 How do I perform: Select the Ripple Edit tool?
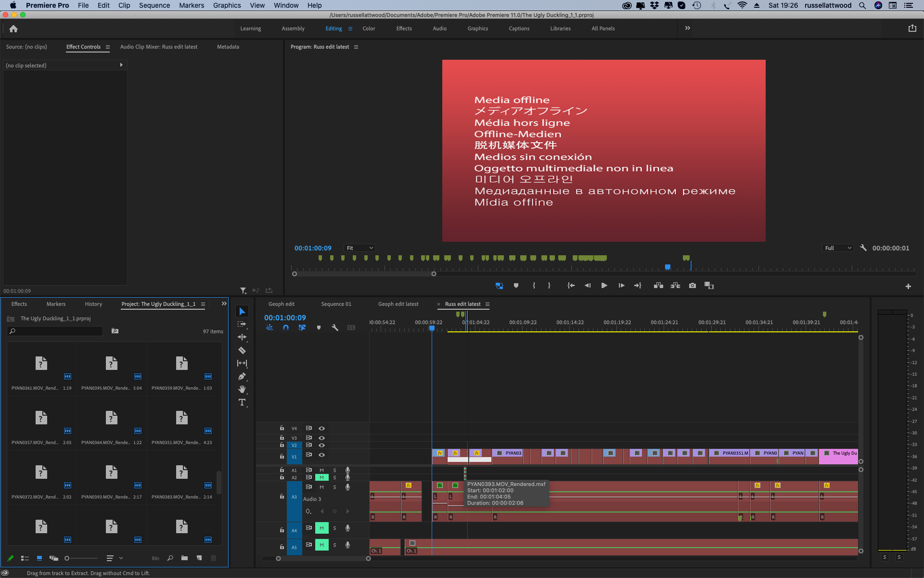point(242,337)
